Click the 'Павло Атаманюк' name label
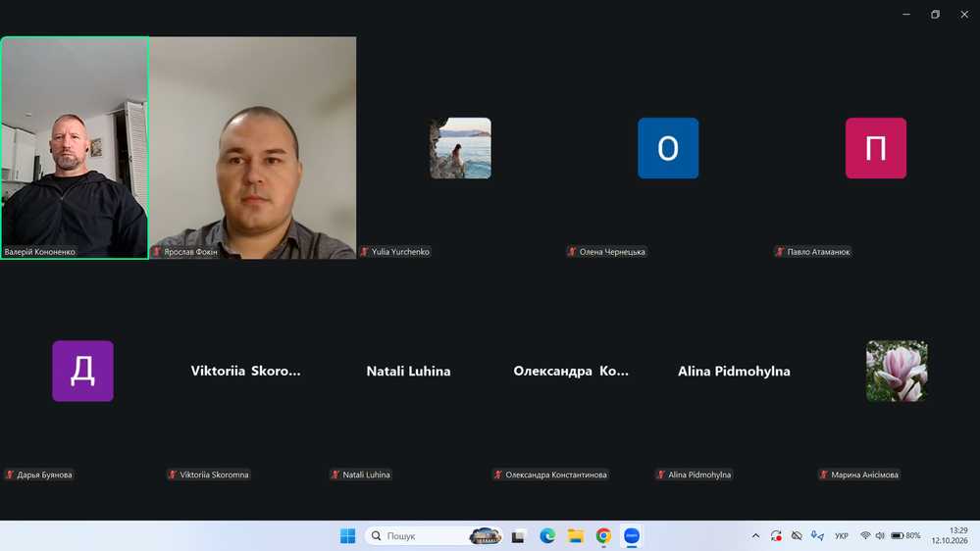980x551 pixels. 818,252
